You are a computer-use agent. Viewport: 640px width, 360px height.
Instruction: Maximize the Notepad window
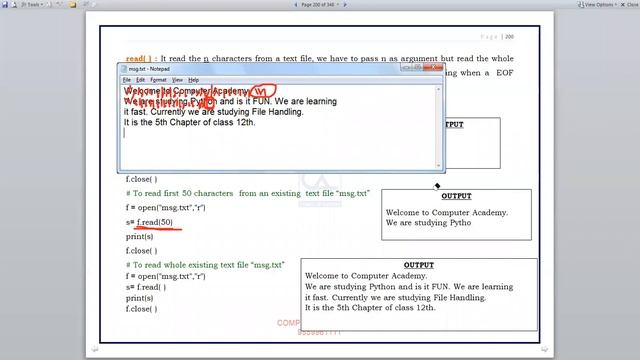click(x=417, y=68)
